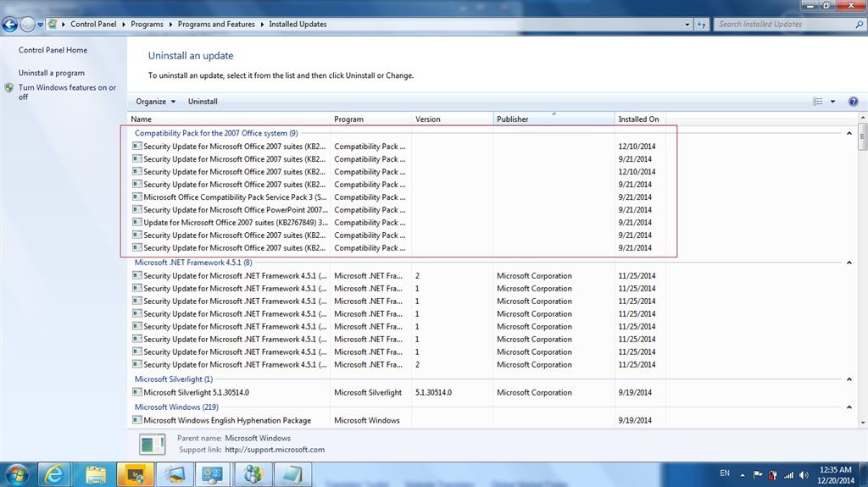Open Uninstall a program link
Screen dimensions: 868x487
click(x=51, y=73)
